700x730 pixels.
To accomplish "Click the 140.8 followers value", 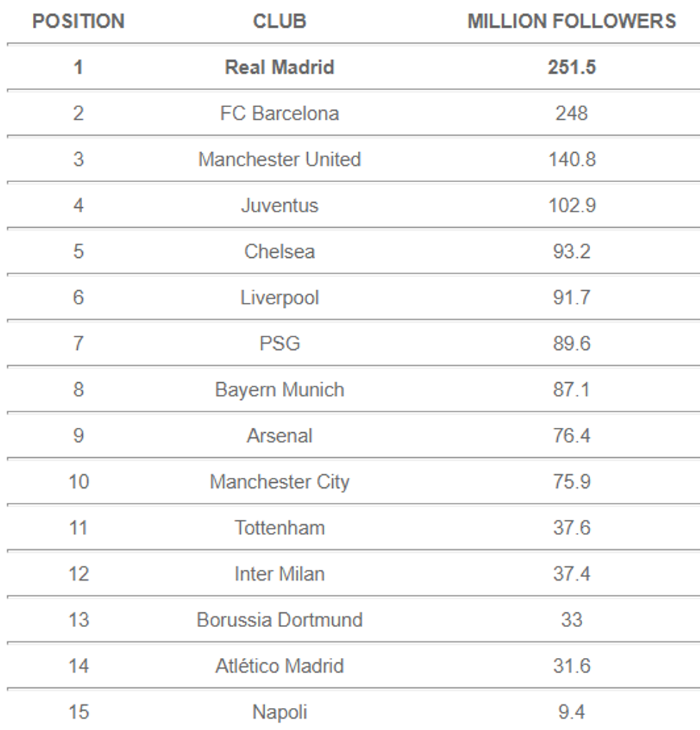I will 571,159.
